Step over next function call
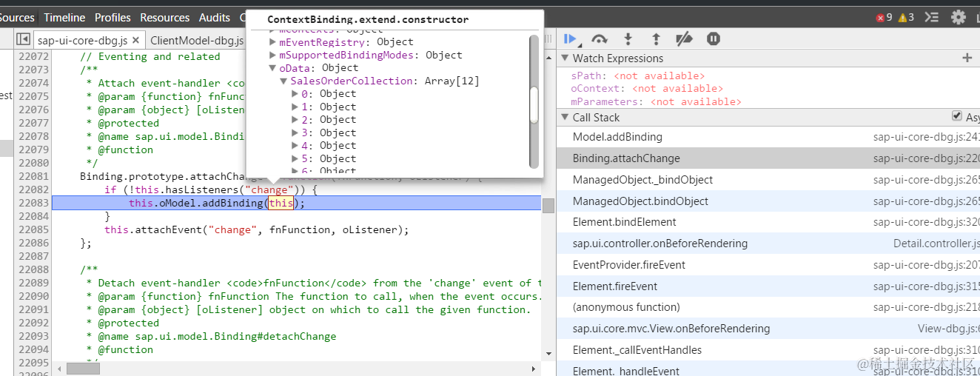 tap(600, 38)
